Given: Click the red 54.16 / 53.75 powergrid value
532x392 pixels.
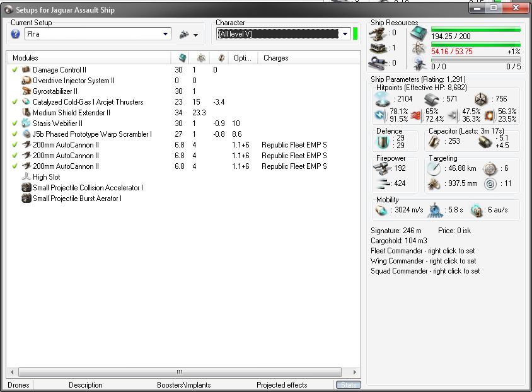Looking at the screenshot, I should [451, 52].
